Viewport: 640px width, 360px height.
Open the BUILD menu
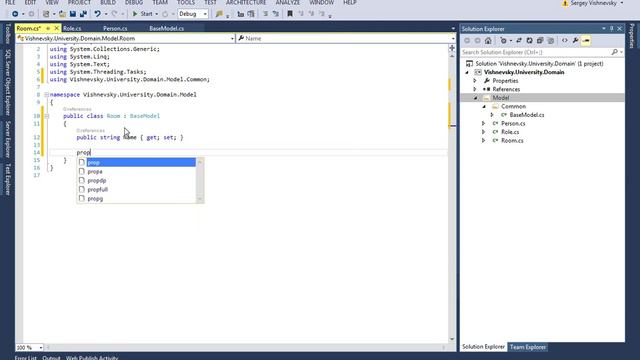click(108, 2)
